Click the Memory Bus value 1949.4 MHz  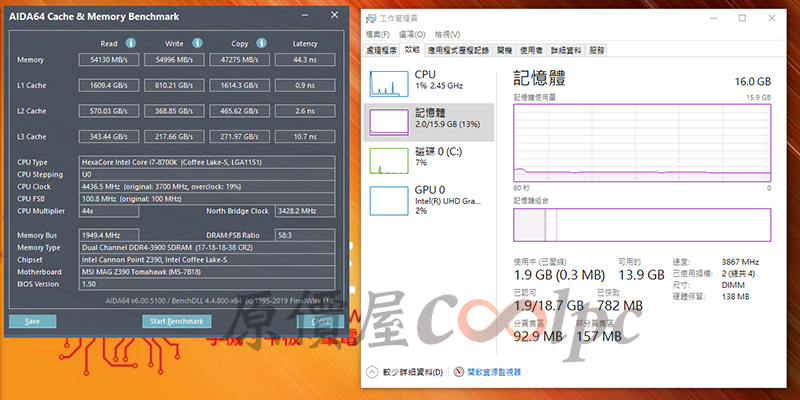(x=108, y=235)
